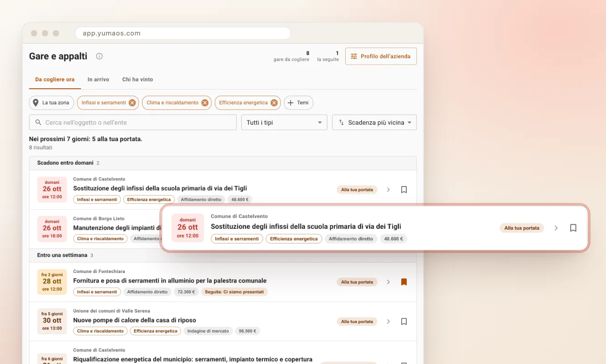Image resolution: width=606 pixels, height=364 pixels.
Task: Unfollow the Fontechiara tender via bookmark icon
Action: click(x=404, y=282)
